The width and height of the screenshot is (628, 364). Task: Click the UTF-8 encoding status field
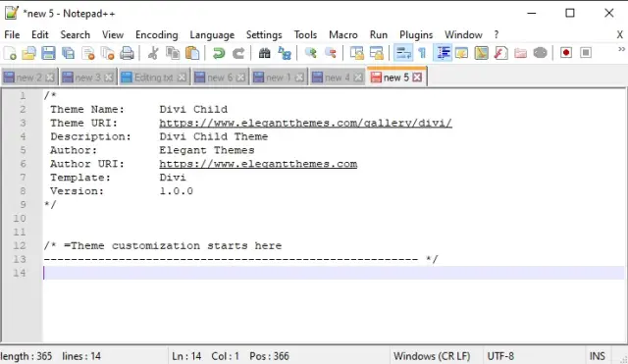pyautogui.click(x=500, y=356)
